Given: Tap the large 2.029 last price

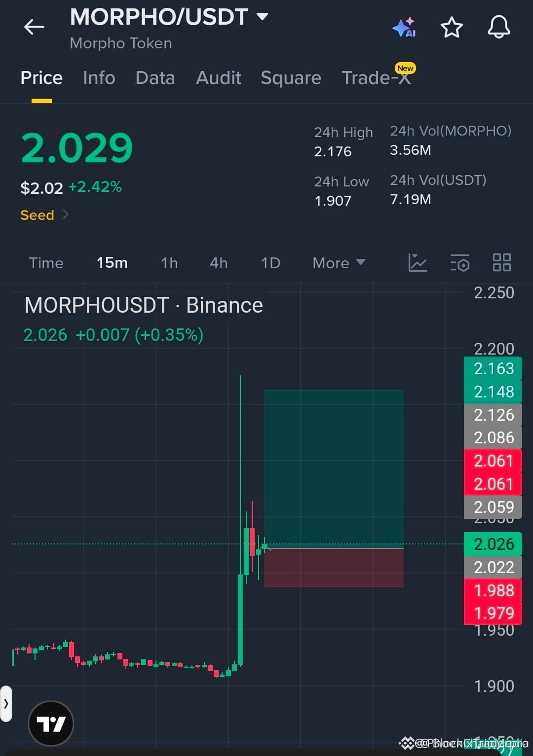Looking at the screenshot, I should pos(77,147).
